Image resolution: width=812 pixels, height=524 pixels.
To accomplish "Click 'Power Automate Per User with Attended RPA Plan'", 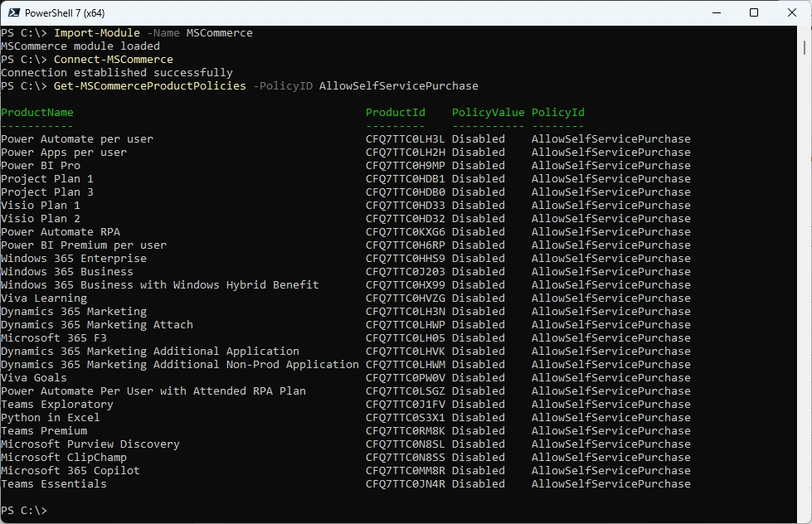I will [153, 391].
